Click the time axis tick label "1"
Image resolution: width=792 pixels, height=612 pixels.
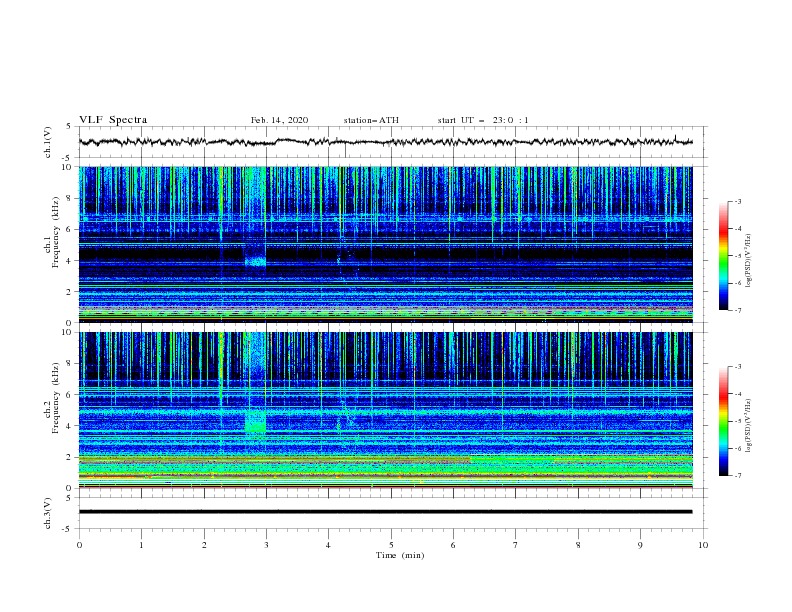[141, 545]
